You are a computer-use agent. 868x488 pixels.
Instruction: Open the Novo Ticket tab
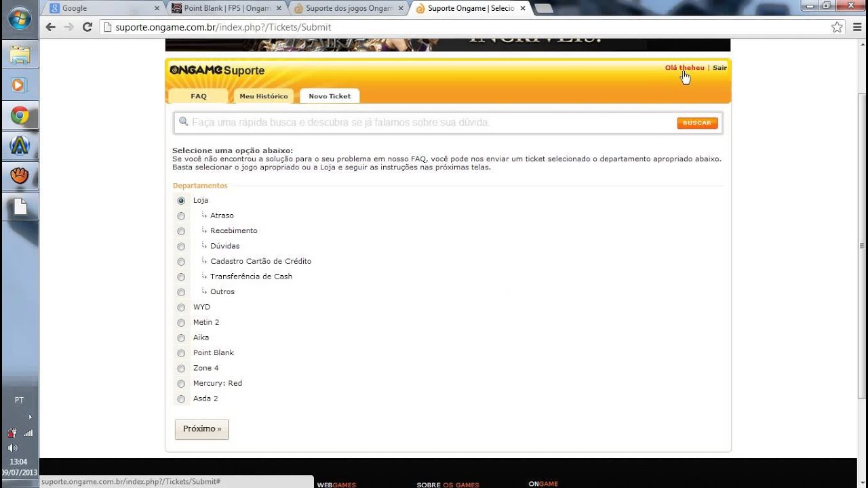(x=330, y=96)
